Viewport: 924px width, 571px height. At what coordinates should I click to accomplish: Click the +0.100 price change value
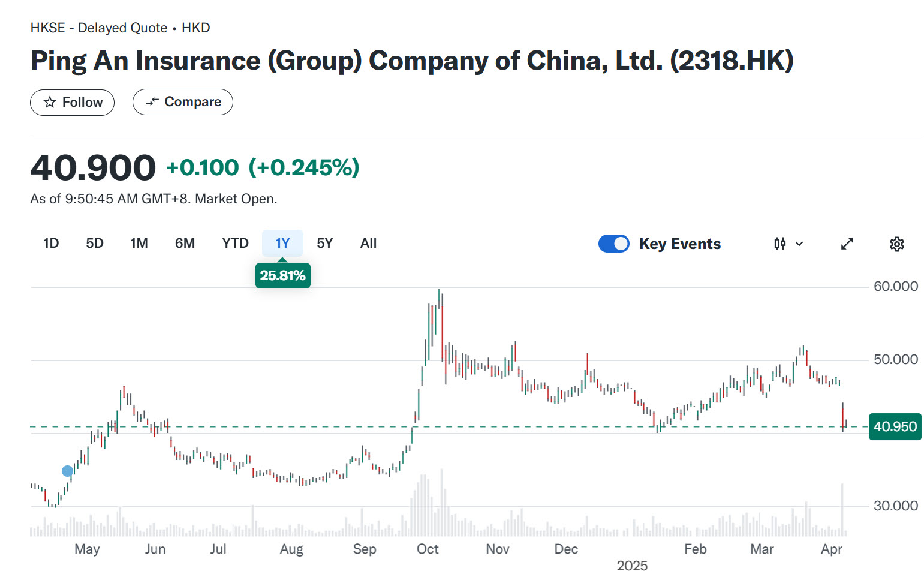coord(203,168)
